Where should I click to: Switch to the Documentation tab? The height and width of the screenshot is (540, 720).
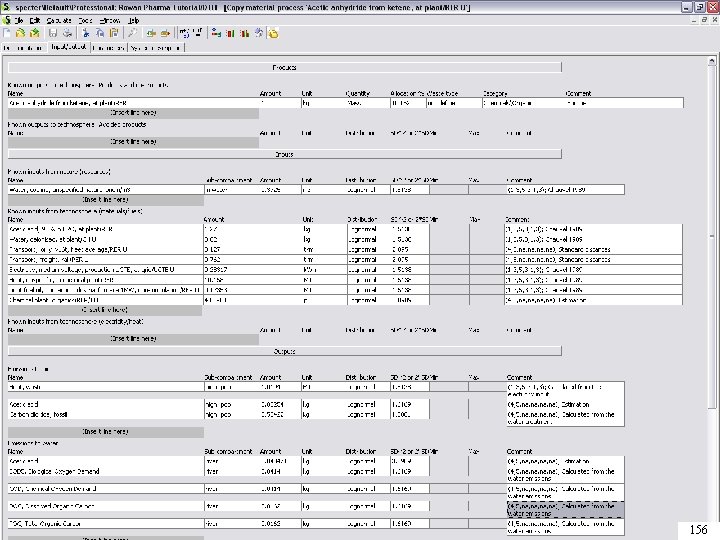23,47
